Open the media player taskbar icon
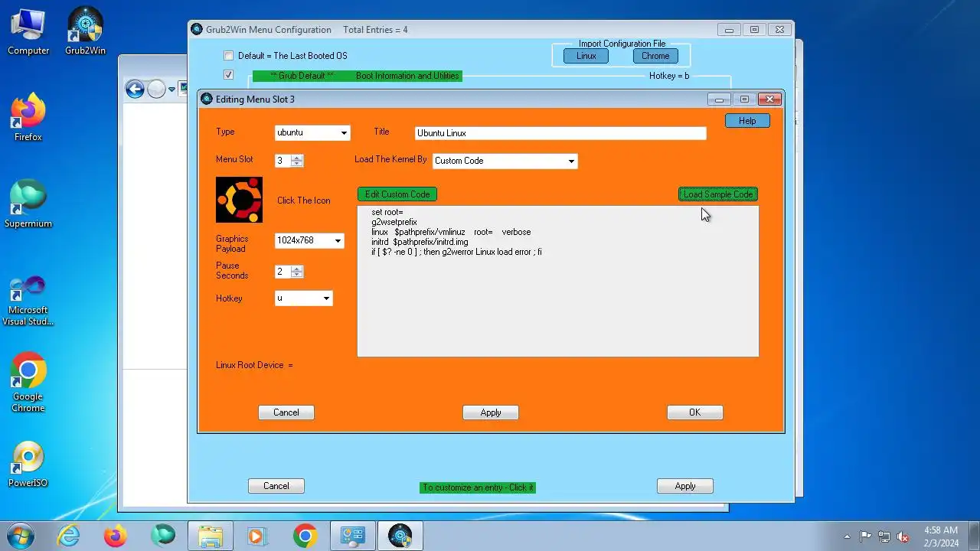The height and width of the screenshot is (551, 980). (257, 536)
